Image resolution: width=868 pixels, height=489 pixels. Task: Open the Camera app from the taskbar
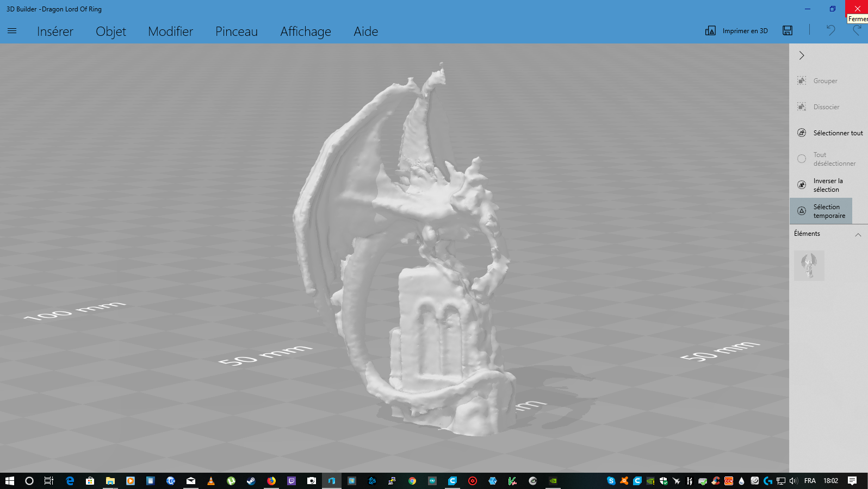(312, 481)
